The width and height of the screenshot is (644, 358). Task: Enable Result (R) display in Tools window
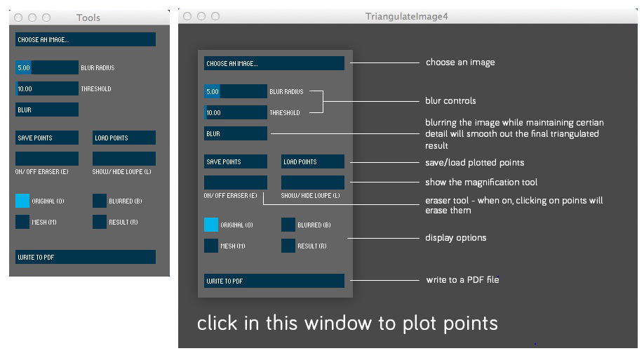[x=100, y=222]
